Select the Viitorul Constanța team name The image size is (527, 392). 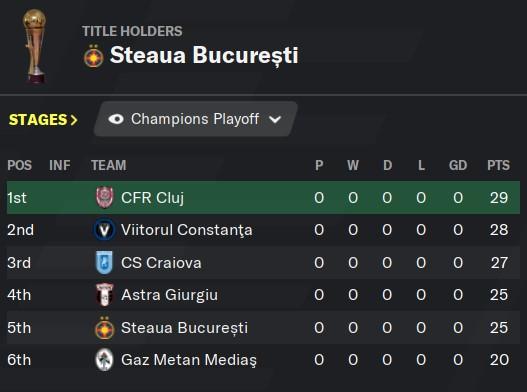point(187,230)
